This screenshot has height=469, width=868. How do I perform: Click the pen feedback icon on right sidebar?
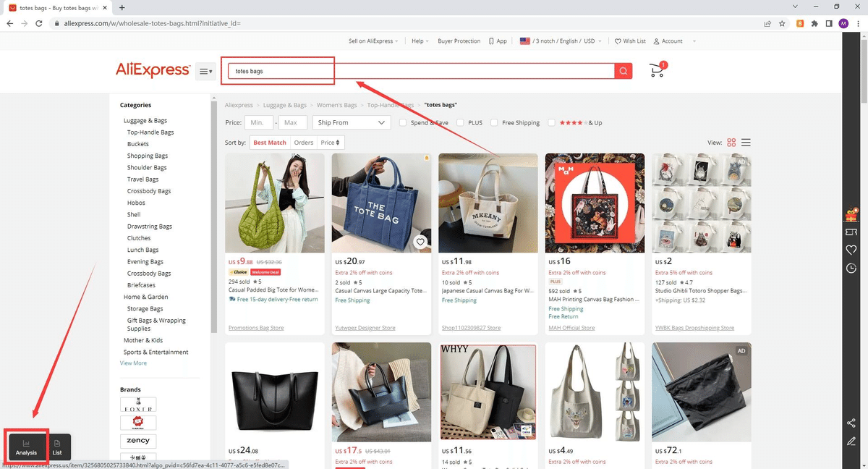click(851, 441)
